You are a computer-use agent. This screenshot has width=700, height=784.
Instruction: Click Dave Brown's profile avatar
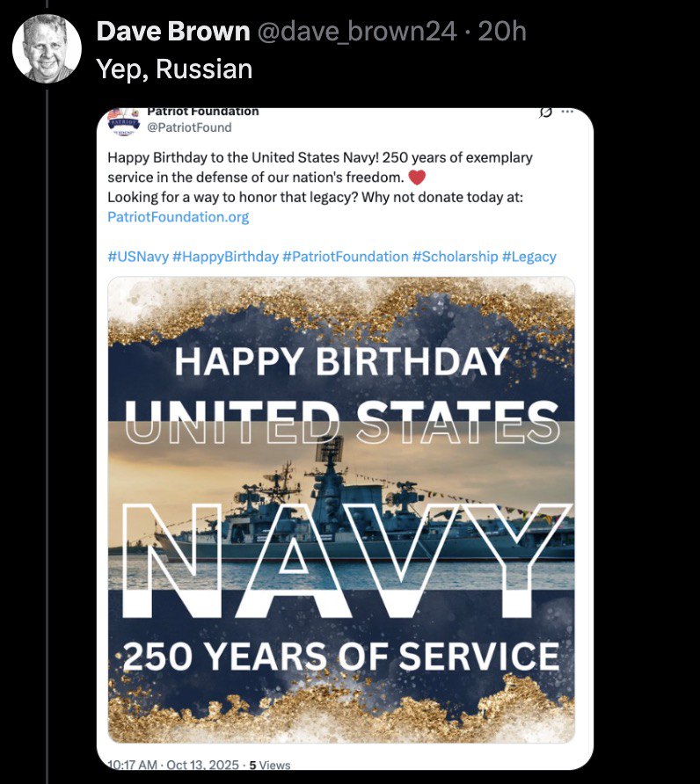[x=47, y=48]
